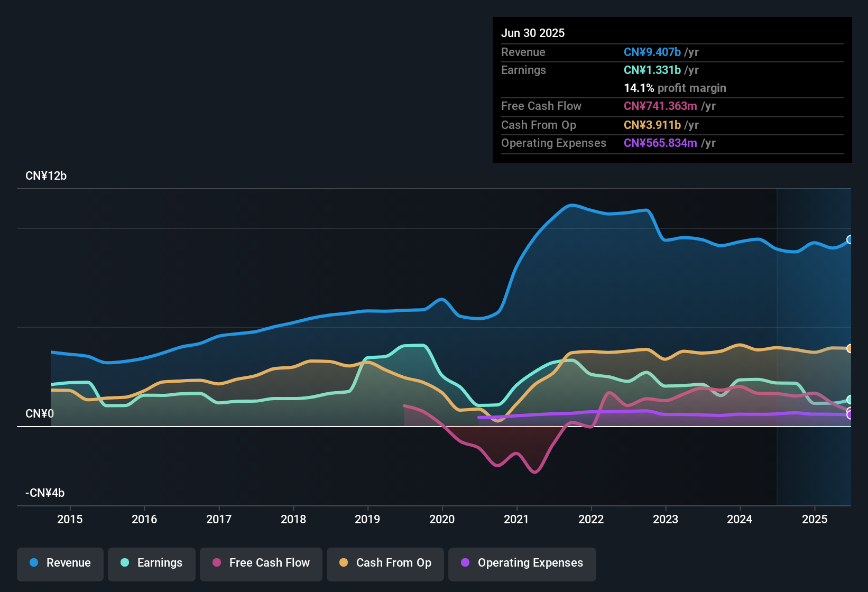The width and height of the screenshot is (868, 592).
Task: Click the purple Operating Expenses dot
Action: (x=465, y=563)
